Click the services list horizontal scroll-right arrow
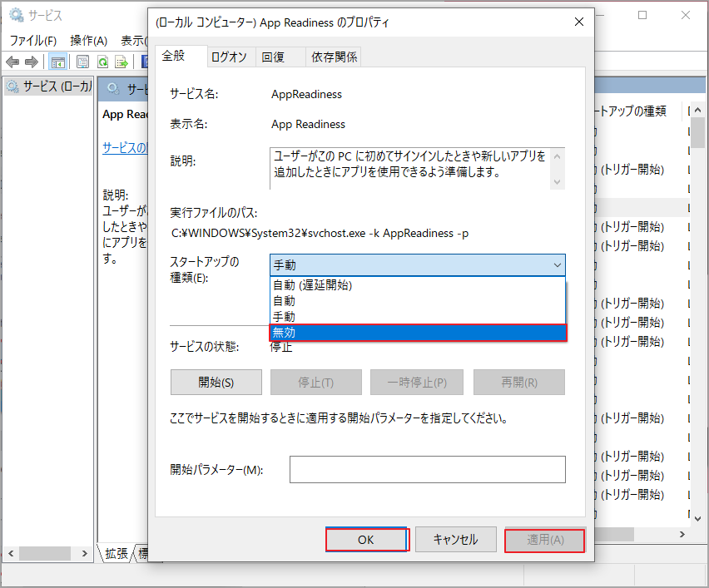This screenshot has width=709, height=588. coord(682,535)
